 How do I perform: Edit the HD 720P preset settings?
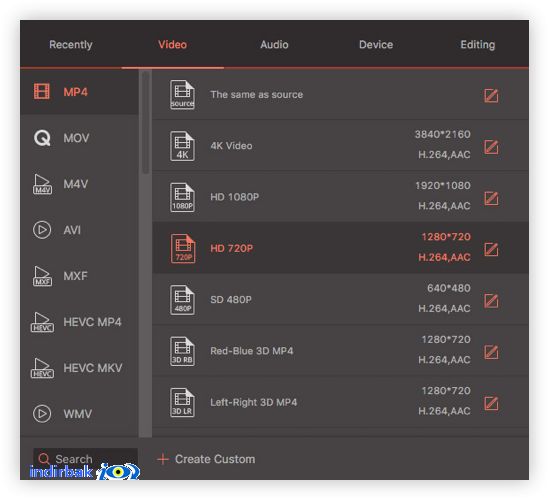pyautogui.click(x=491, y=249)
